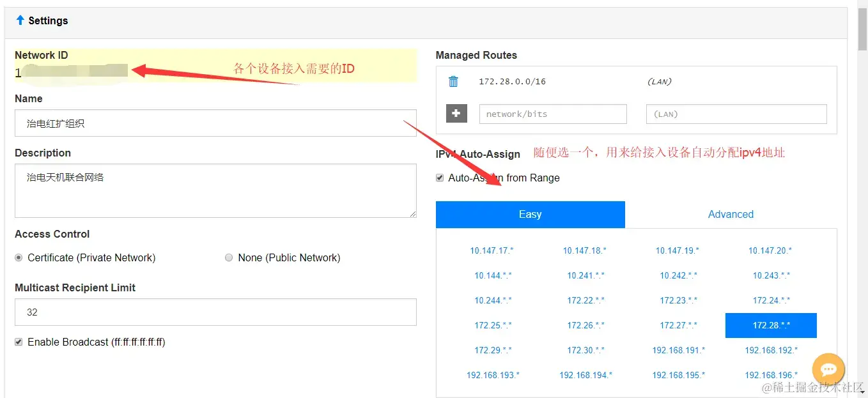Choose the 10.147.19.* range
This screenshot has height=398, width=868.
click(678, 250)
